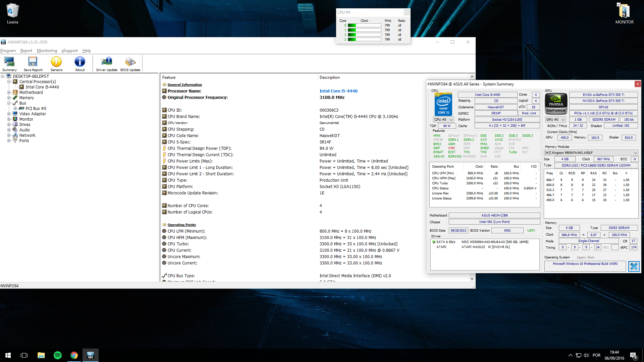This screenshot has height=362, width=644.
Task: Open the Help menu
Action: point(87,51)
